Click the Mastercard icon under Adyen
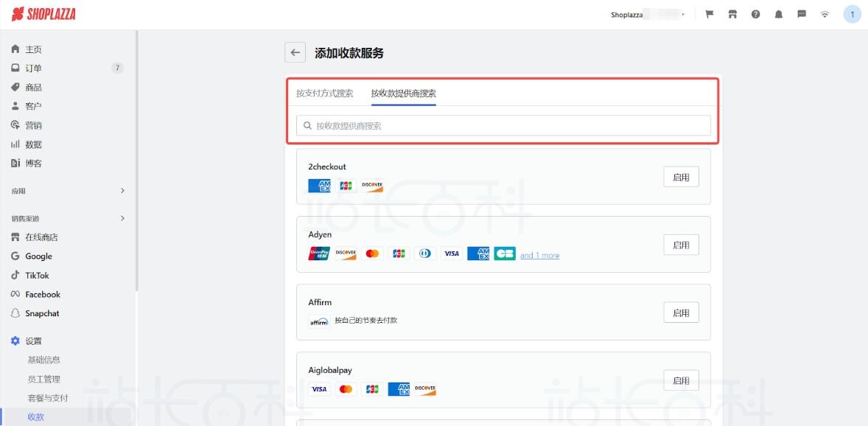This screenshot has height=426, width=868. tap(372, 254)
